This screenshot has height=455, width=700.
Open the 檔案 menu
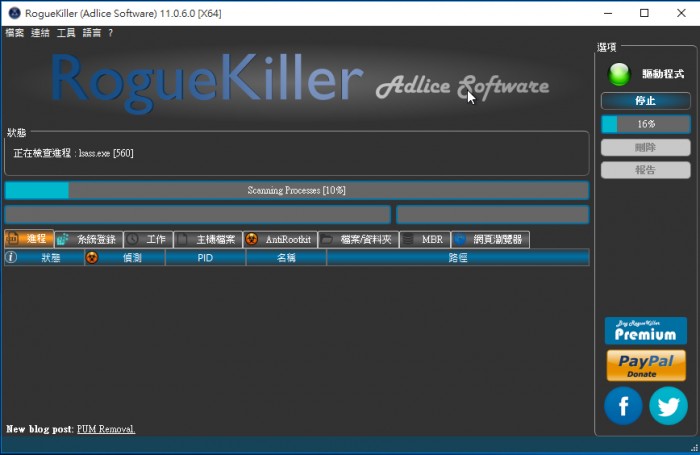tap(15, 33)
